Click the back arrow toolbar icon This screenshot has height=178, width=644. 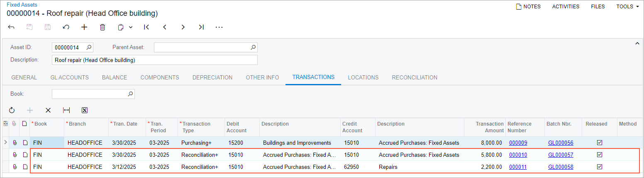point(11,27)
